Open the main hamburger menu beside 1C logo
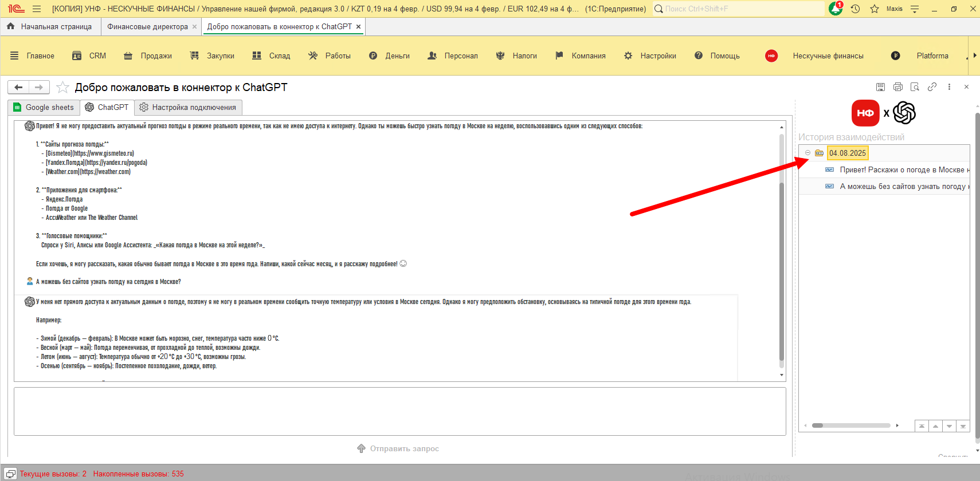The width and height of the screenshot is (980, 481). click(x=37, y=9)
